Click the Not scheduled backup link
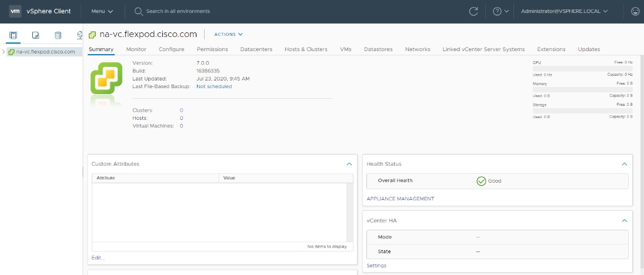Screen dimensions: 644x275 (214, 86)
